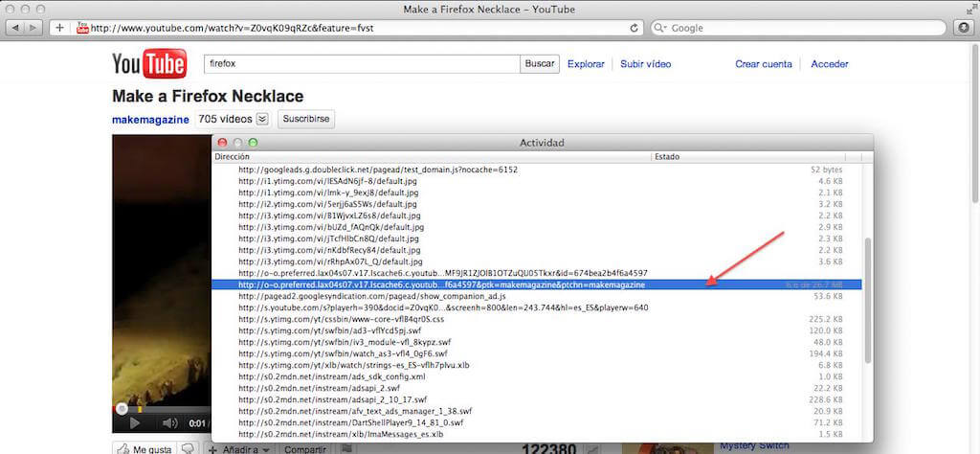
Task: Click the Mystery Switch related video link
Action: tap(754, 446)
